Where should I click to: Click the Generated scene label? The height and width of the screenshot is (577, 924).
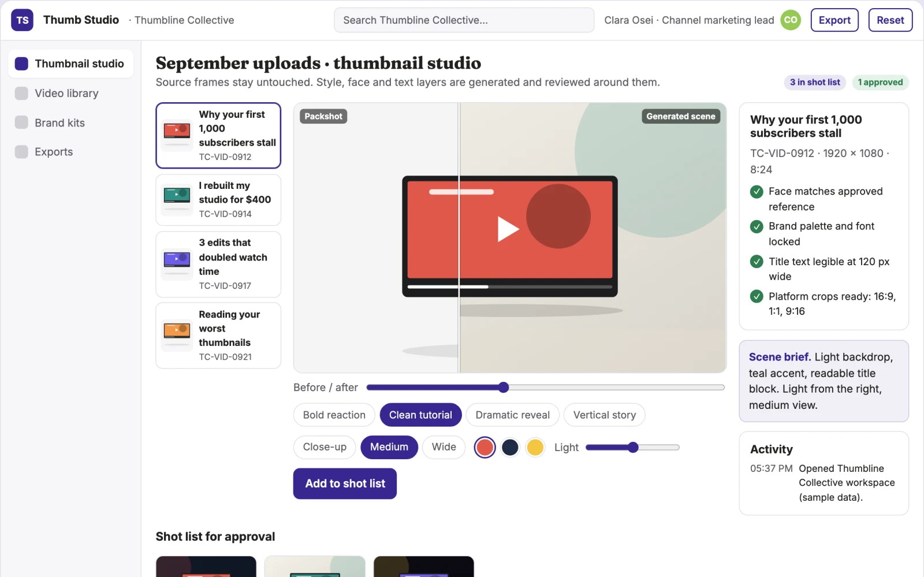(681, 116)
